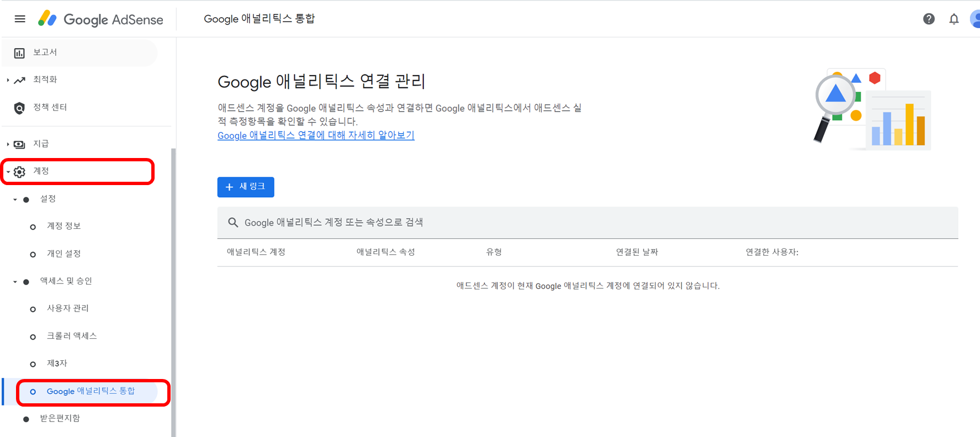This screenshot has width=980, height=437.
Task: Click the 액세스 및 승인 sidebar label
Action: click(x=66, y=281)
